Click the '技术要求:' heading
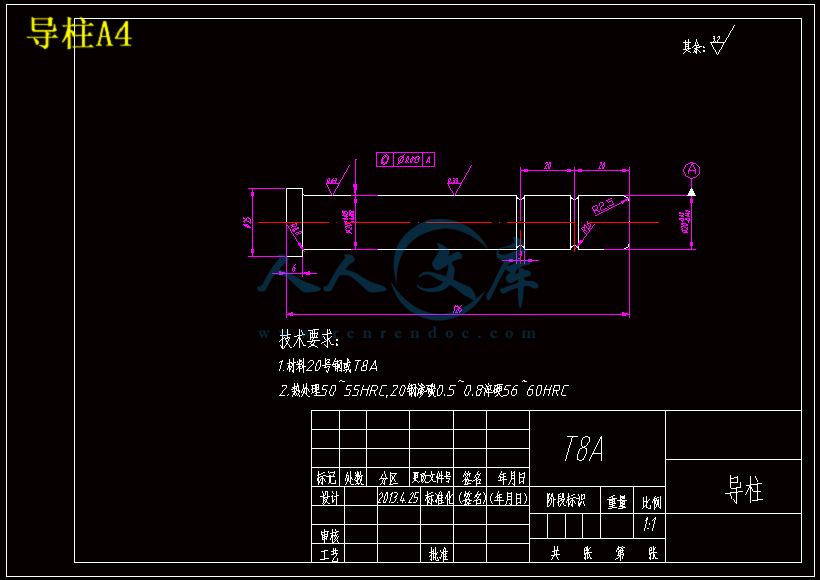 [x=309, y=340]
